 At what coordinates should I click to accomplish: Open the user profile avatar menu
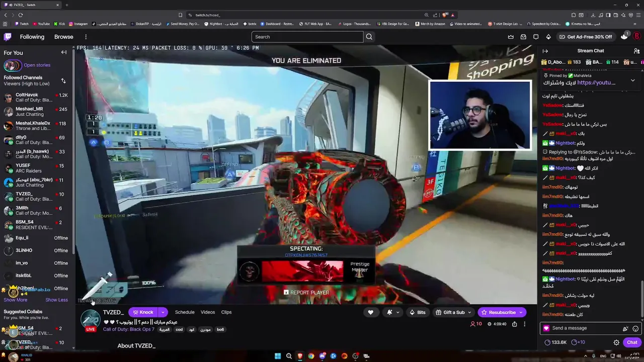pos(636,37)
